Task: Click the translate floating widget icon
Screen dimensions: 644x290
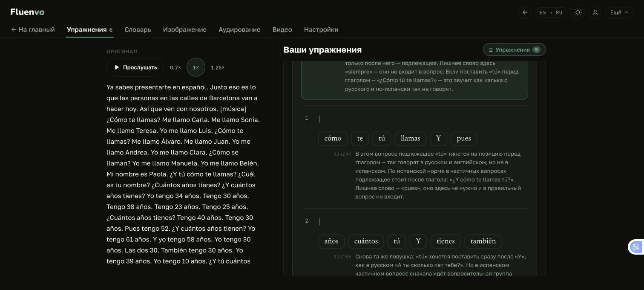Action: click(x=636, y=247)
